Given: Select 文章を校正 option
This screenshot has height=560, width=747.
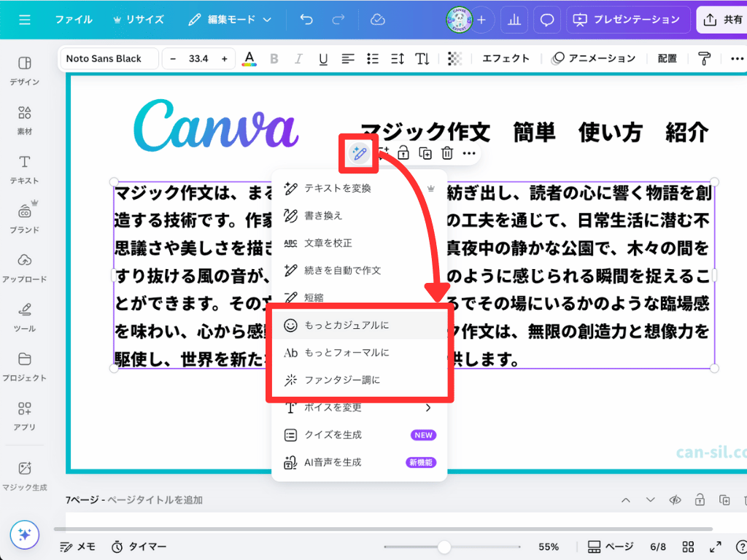Looking at the screenshot, I should click(x=359, y=244).
